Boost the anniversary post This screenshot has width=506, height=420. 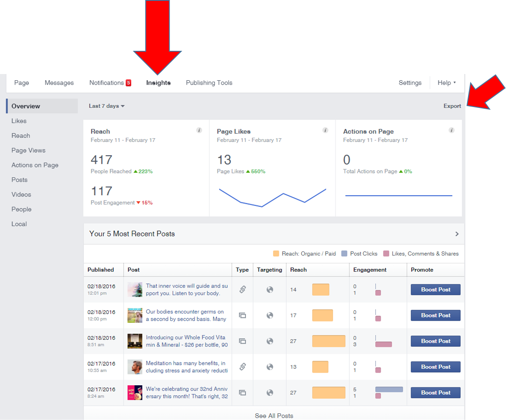coord(435,392)
